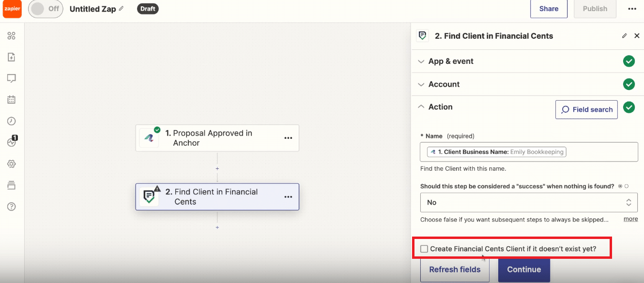Toggle the Zap On/Off switch
The width and height of the screenshot is (644, 283).
(x=46, y=9)
